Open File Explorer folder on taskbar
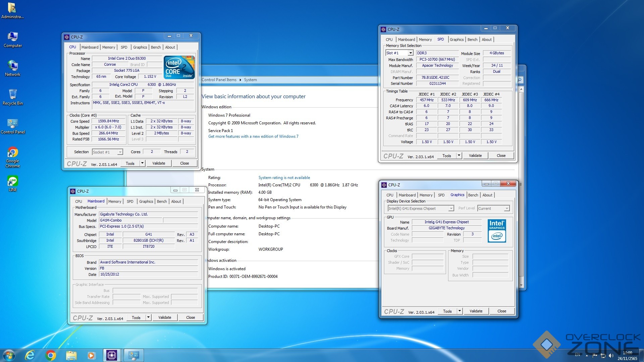644x362 pixels. tap(71, 355)
